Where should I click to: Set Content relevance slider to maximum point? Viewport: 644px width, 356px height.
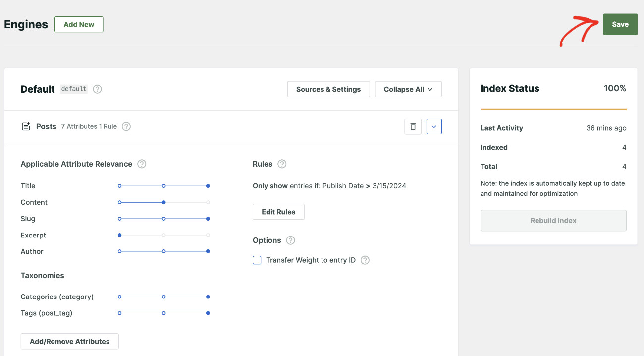pyautogui.click(x=208, y=202)
